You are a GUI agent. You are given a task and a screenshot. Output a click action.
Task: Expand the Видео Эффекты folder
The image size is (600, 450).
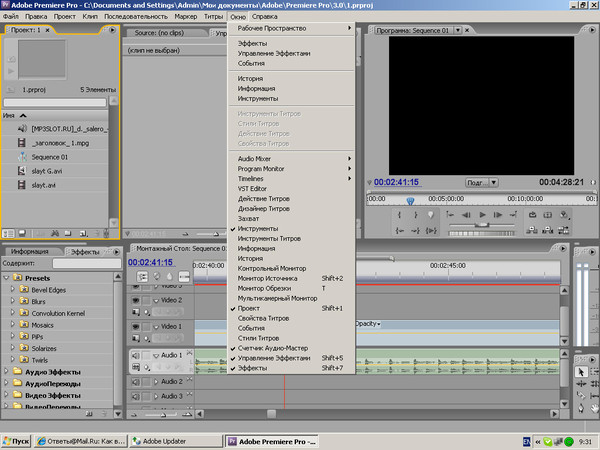click(x=6, y=395)
